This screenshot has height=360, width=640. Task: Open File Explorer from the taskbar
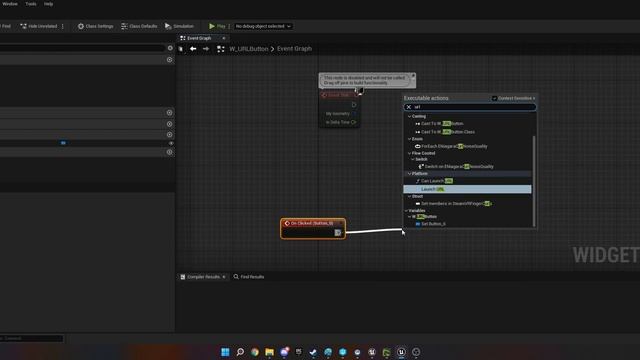click(269, 352)
